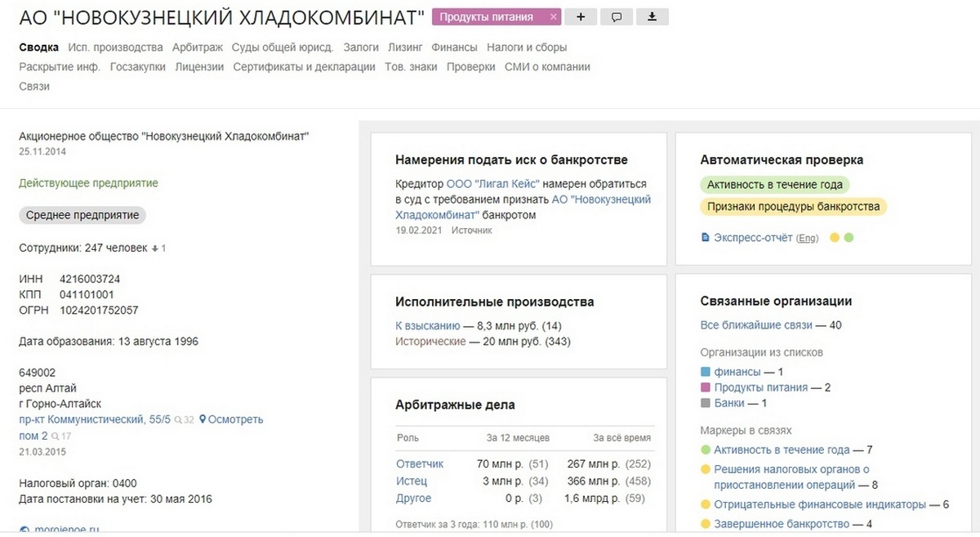Image resolution: width=980 pixels, height=537 pixels.
Task: Open the Госзакупки tab
Action: click(138, 67)
